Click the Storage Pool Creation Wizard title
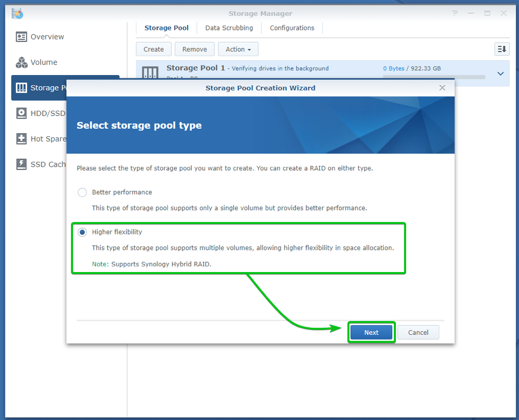Screen dimensions: 519x420 (x=260, y=88)
